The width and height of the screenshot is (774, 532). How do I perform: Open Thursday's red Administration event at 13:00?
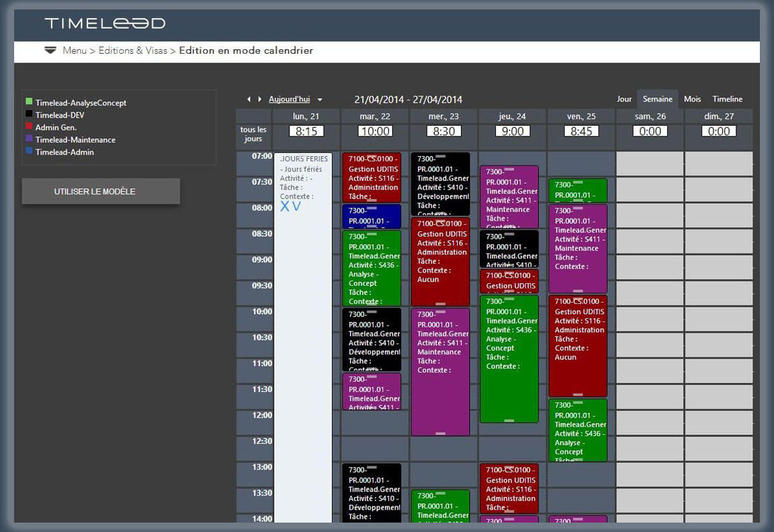[509, 488]
